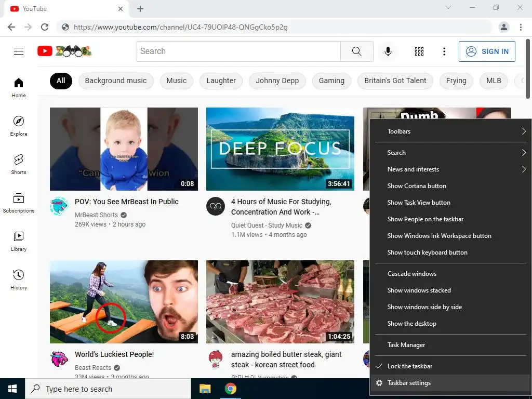Go back in browser
This screenshot has width=532, height=399.
click(x=11, y=27)
